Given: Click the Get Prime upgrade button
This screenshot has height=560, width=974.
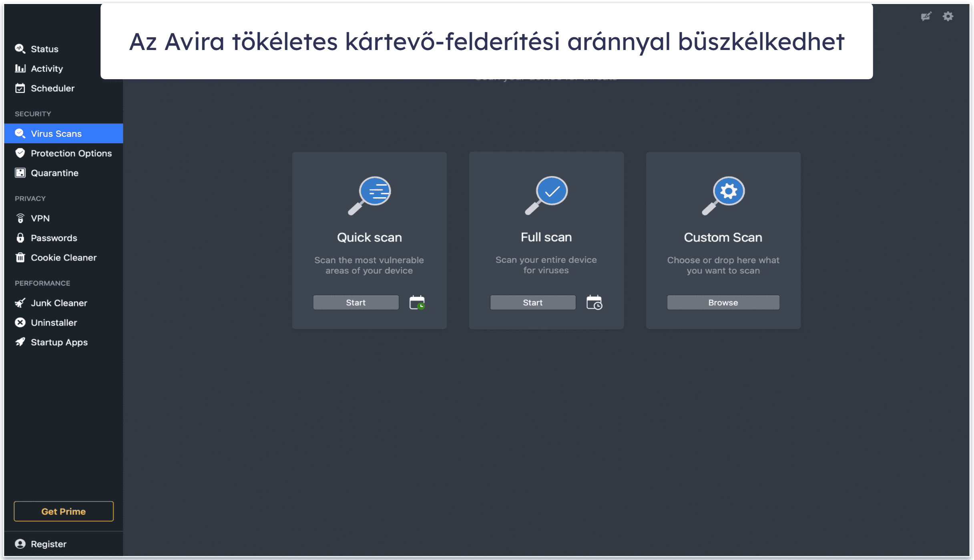Looking at the screenshot, I should (x=64, y=511).
